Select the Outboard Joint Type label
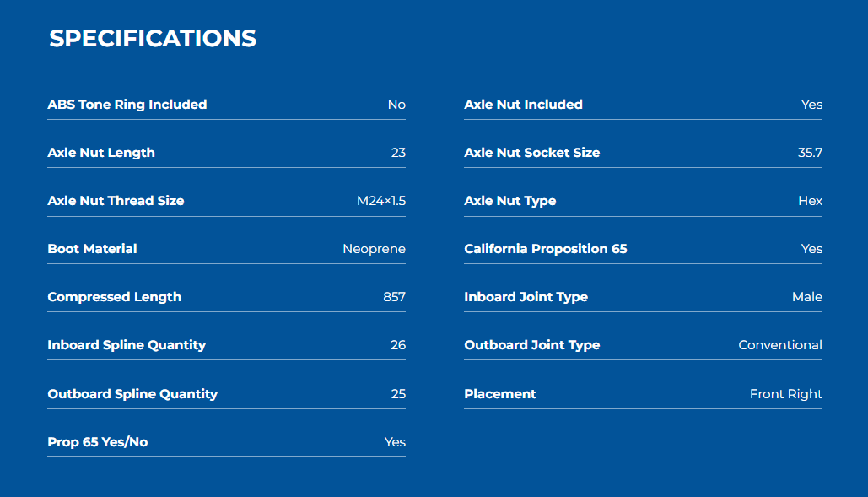The image size is (868, 497). [x=532, y=345]
